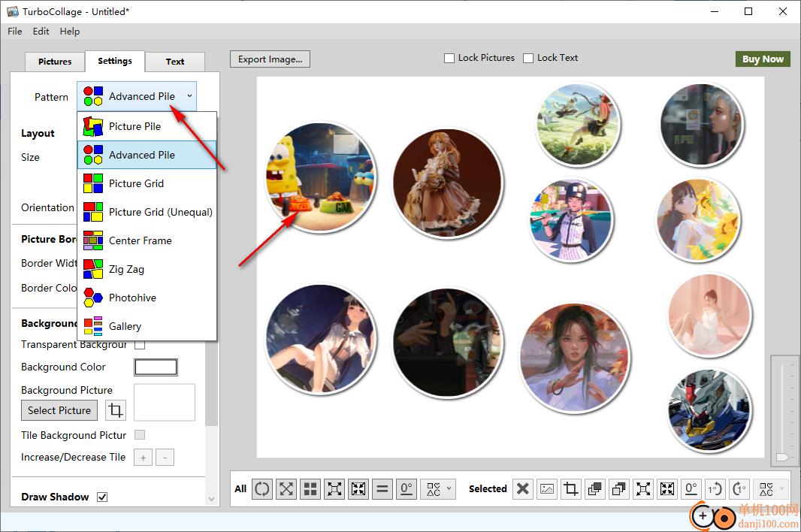Decrease tile size with minus button
The width and height of the screenshot is (801, 532).
pos(165,458)
